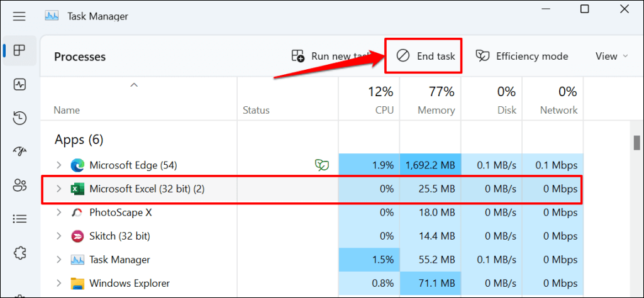
Task: Open the Services page in sidebar
Action: pos(19,253)
